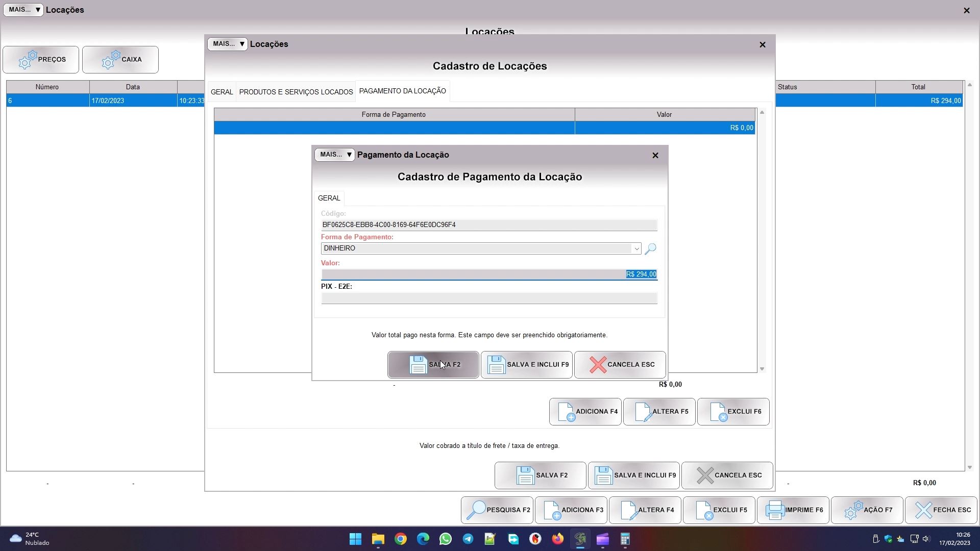Click ADICIONA F4 new payment button
Screen dimensions: 980x551
(x=585, y=412)
